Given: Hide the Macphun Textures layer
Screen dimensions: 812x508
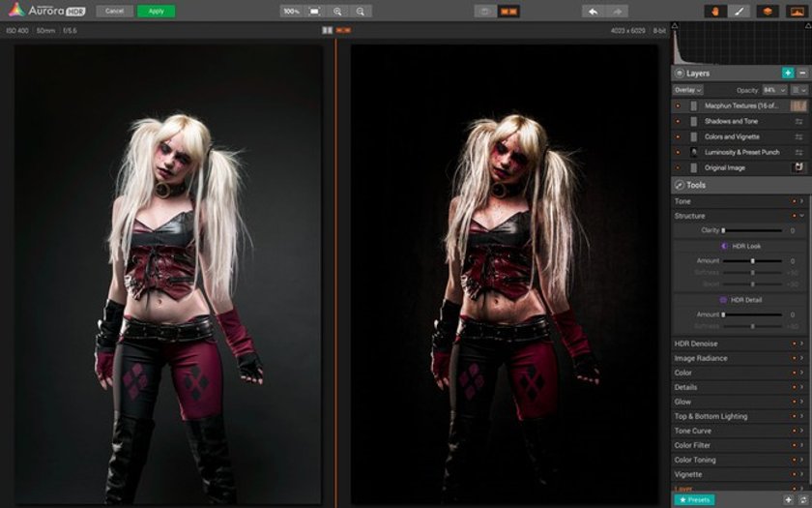Looking at the screenshot, I should [x=678, y=105].
